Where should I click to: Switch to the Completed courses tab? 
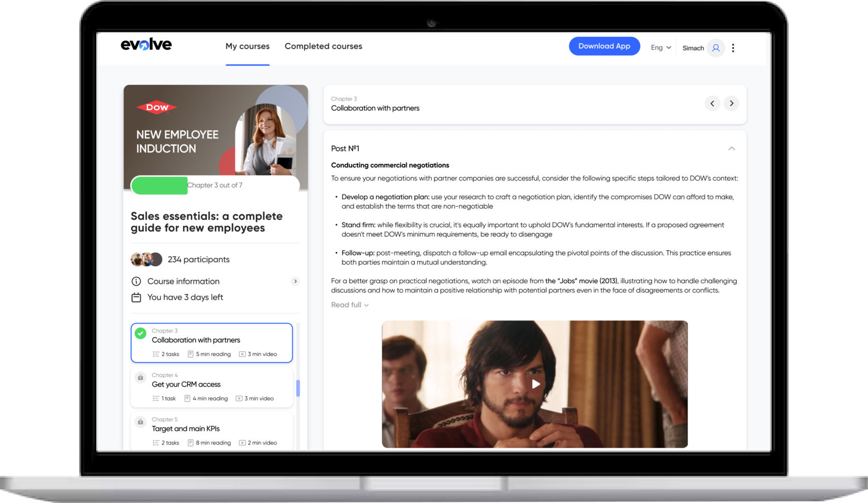323,46
